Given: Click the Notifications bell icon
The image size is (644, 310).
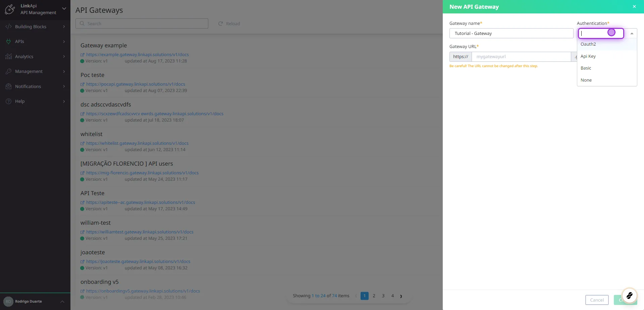Looking at the screenshot, I should (8, 86).
